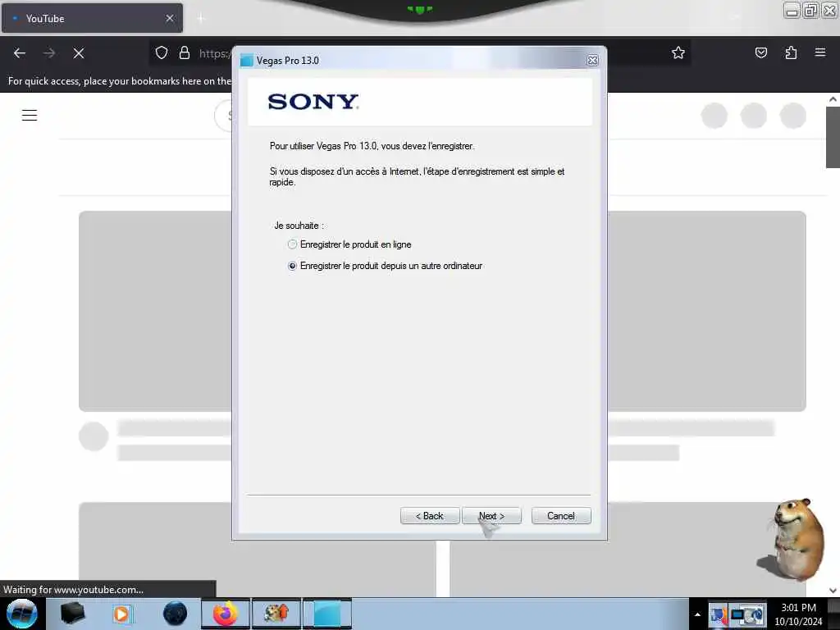Screen dimensions: 840x630
Task: Click the site security padlock icon
Action: [x=185, y=53]
